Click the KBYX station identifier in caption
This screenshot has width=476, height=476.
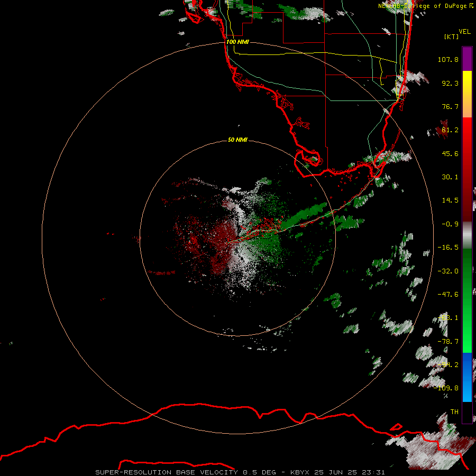tap(300, 472)
